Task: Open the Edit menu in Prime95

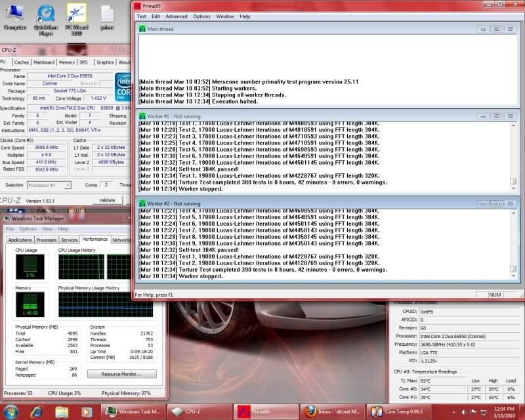Action: coord(156,16)
